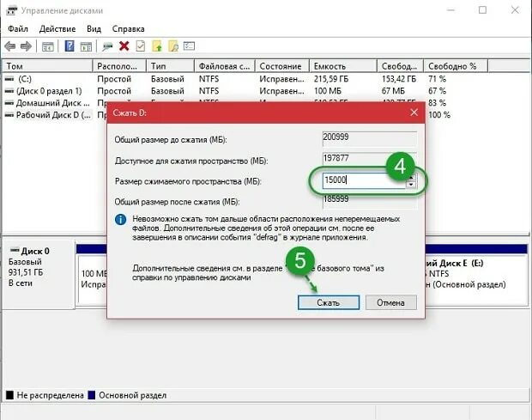
Task: Click the settings list toolbar icon
Action: 189,46
